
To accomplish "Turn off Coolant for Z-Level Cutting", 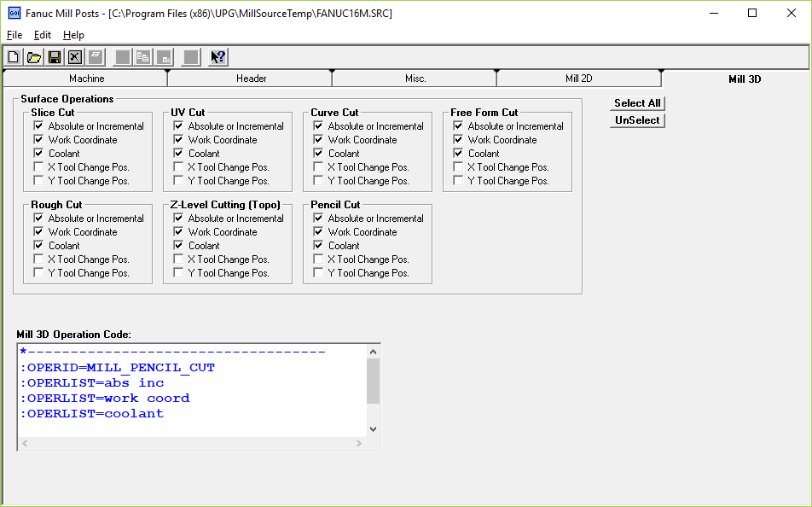I will tap(178, 245).
